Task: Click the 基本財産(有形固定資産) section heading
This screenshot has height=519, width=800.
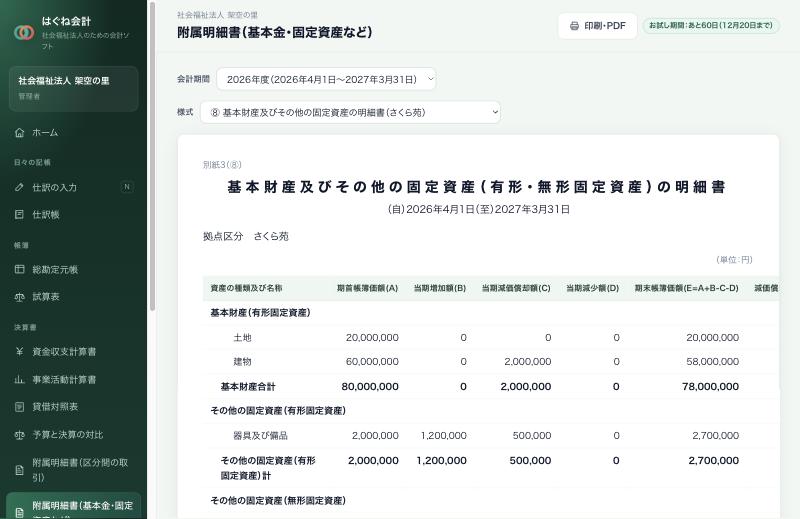Action: [x=260, y=313]
